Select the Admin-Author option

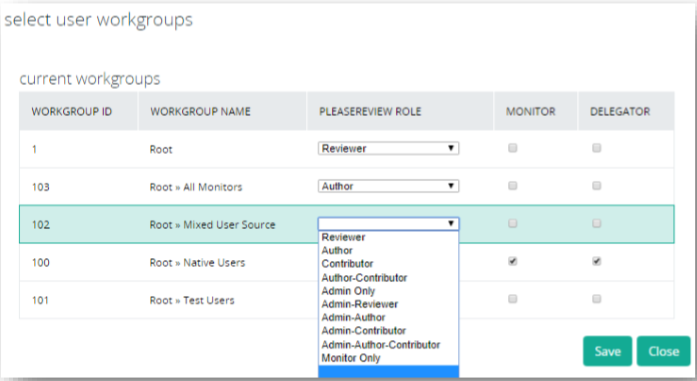click(x=389, y=318)
